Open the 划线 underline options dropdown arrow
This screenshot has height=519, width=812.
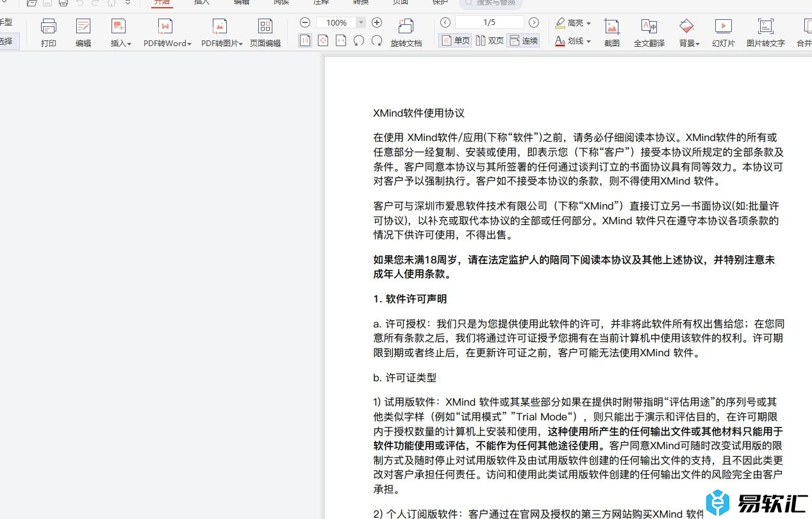point(588,41)
